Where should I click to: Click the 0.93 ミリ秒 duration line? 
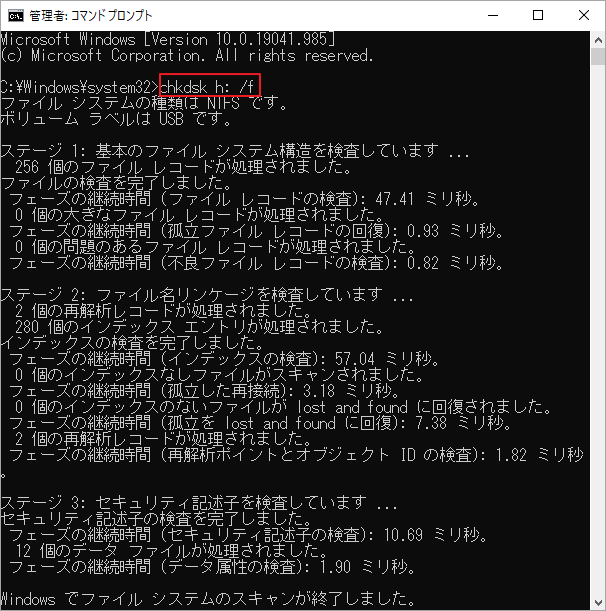[256, 231]
